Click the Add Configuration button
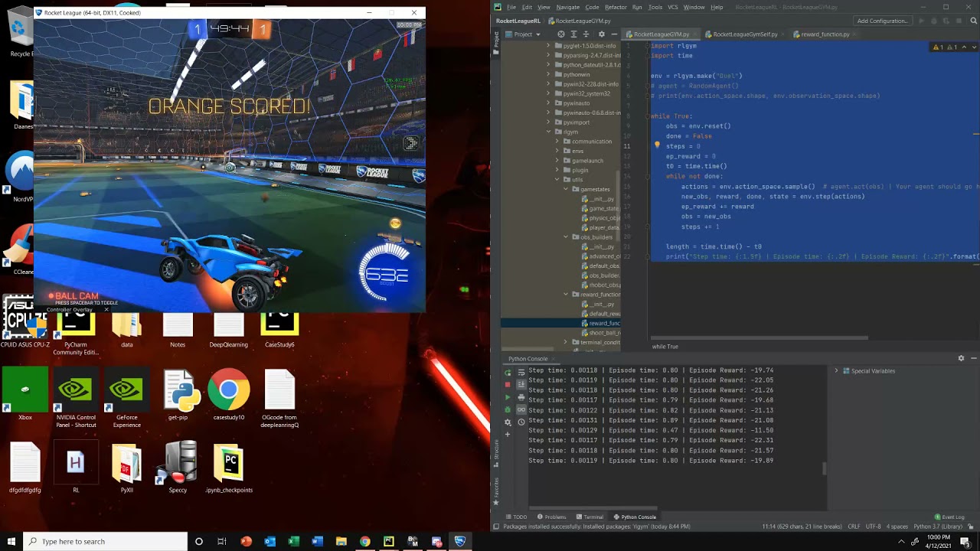The width and height of the screenshot is (980, 551). tap(882, 21)
